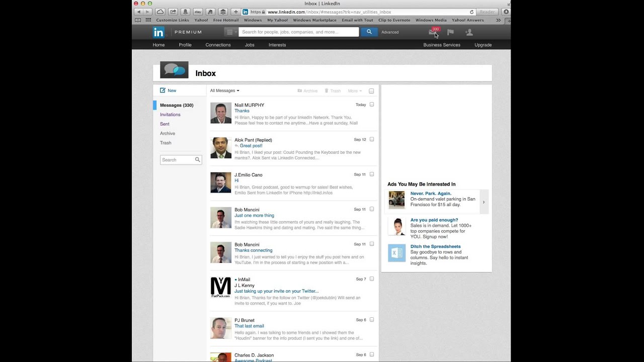The width and height of the screenshot is (644, 362).
Task: Check the Bob Mancini 'Just one more thing' checkbox
Action: [372, 209]
